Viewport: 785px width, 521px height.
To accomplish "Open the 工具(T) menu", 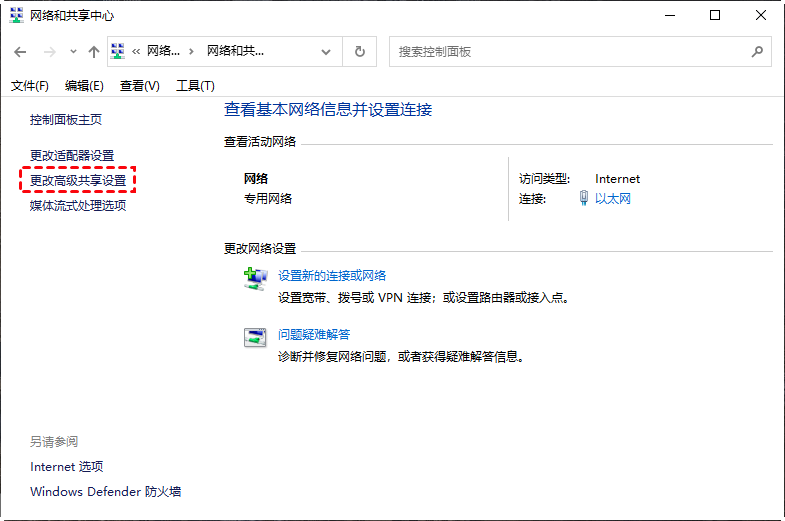I will [195, 86].
